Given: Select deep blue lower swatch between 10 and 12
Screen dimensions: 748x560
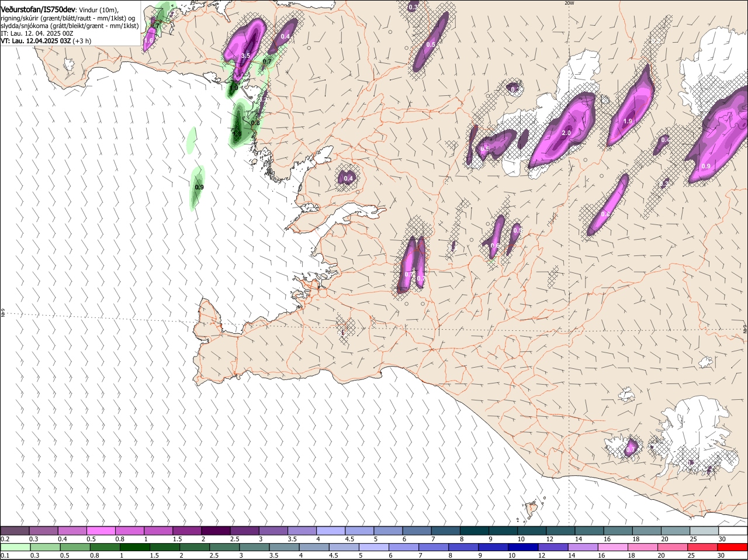Looking at the screenshot, I should tap(524, 547).
